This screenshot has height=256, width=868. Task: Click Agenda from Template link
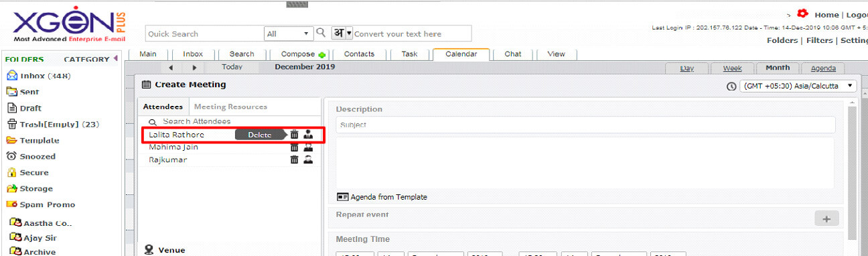coord(388,197)
